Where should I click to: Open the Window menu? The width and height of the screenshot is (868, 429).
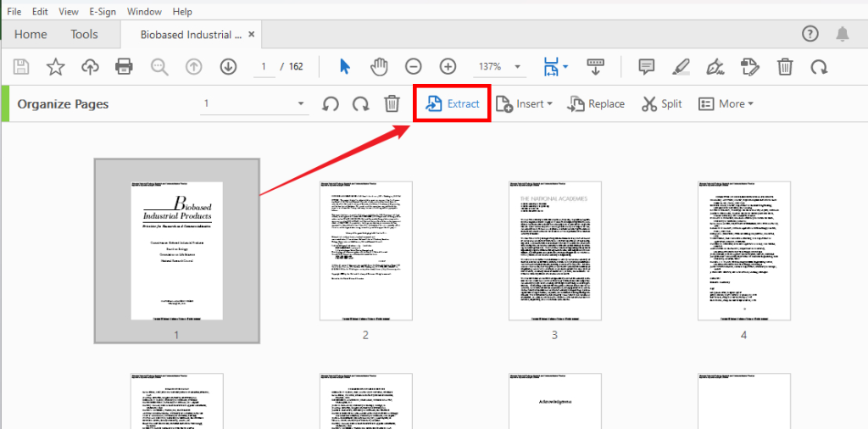click(x=144, y=11)
